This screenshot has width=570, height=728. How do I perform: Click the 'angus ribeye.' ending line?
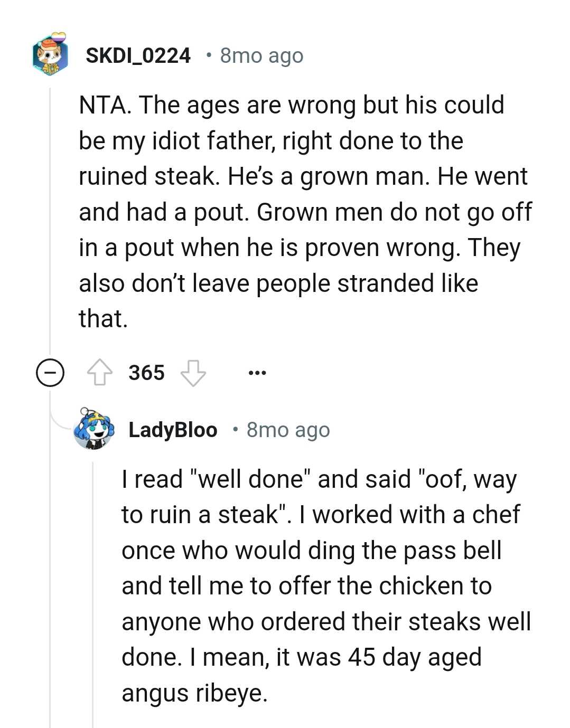(x=194, y=693)
